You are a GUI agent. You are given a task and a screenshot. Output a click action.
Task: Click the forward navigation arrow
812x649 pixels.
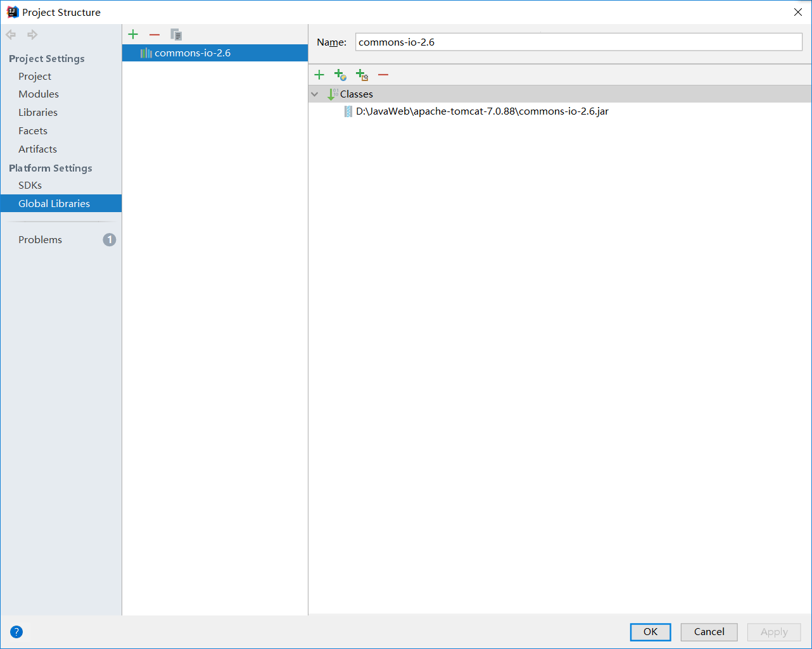coord(32,35)
